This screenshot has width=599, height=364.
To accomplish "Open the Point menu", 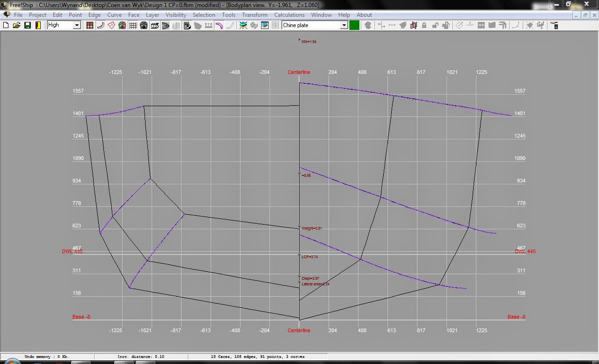I will tap(75, 15).
